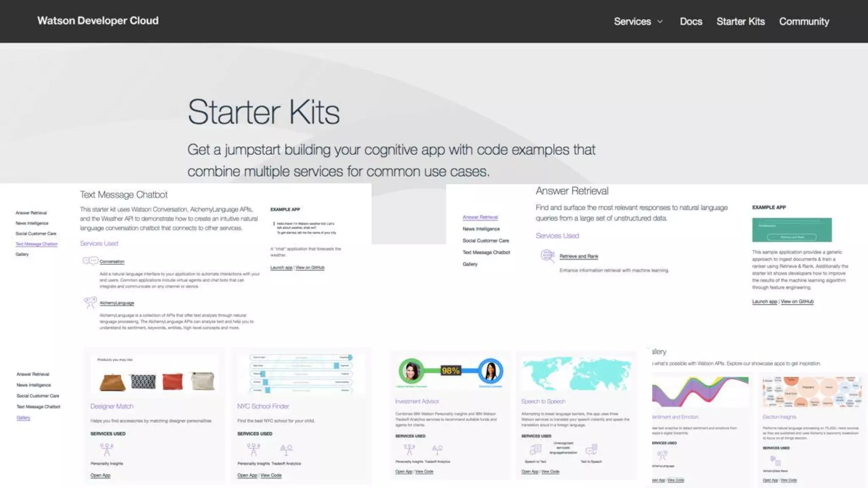The width and height of the screenshot is (868, 488).
Task: Select Social Customer Care in Answer Retrieval sidebar
Action: click(486, 241)
